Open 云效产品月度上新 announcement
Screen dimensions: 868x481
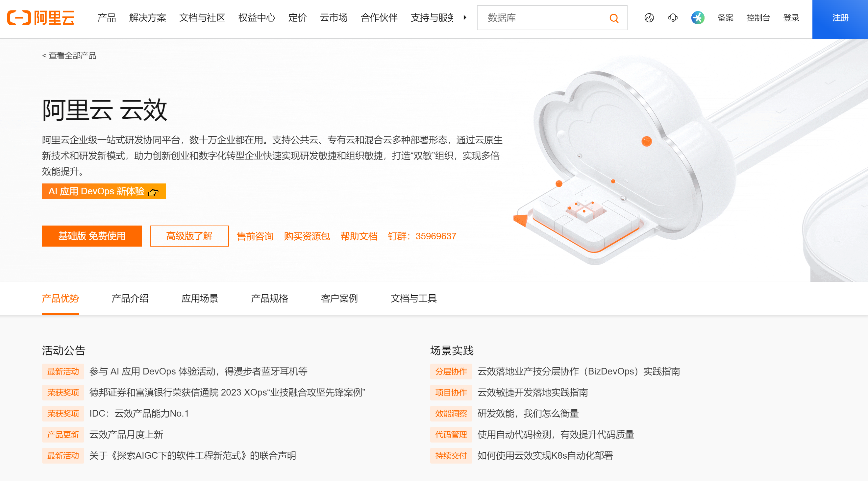tap(126, 434)
